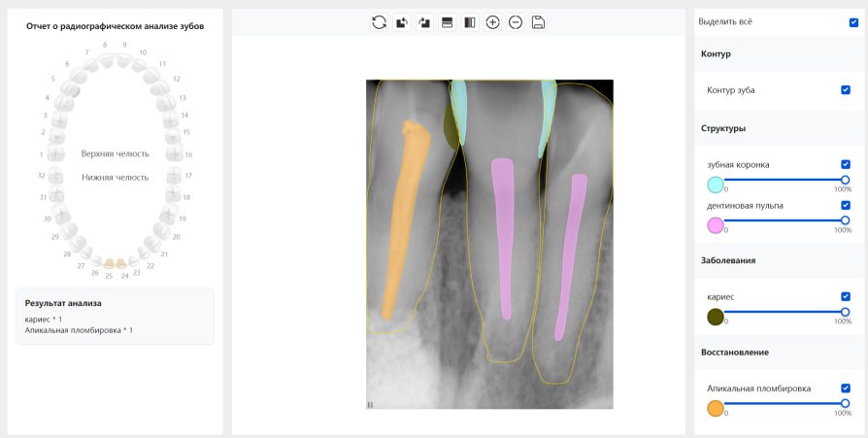Zoom in on the X-ray

pos(493,22)
